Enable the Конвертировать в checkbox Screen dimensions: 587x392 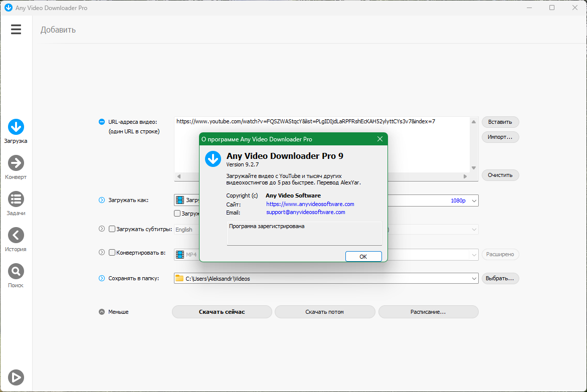[112, 252]
